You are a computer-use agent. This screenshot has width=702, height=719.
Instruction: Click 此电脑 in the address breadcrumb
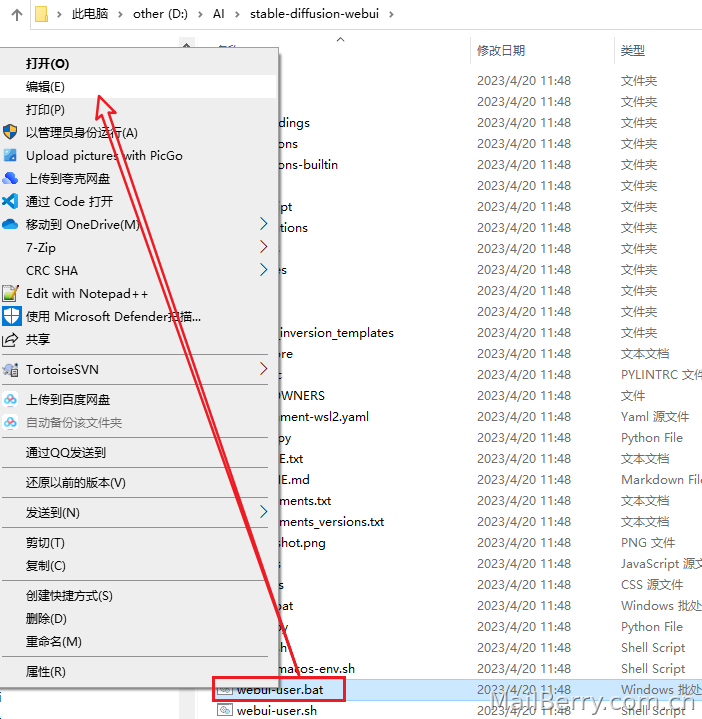pyautogui.click(x=90, y=14)
